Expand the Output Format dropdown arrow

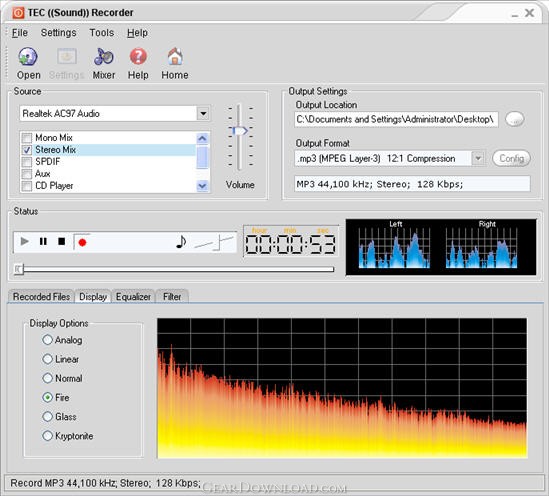click(x=478, y=158)
